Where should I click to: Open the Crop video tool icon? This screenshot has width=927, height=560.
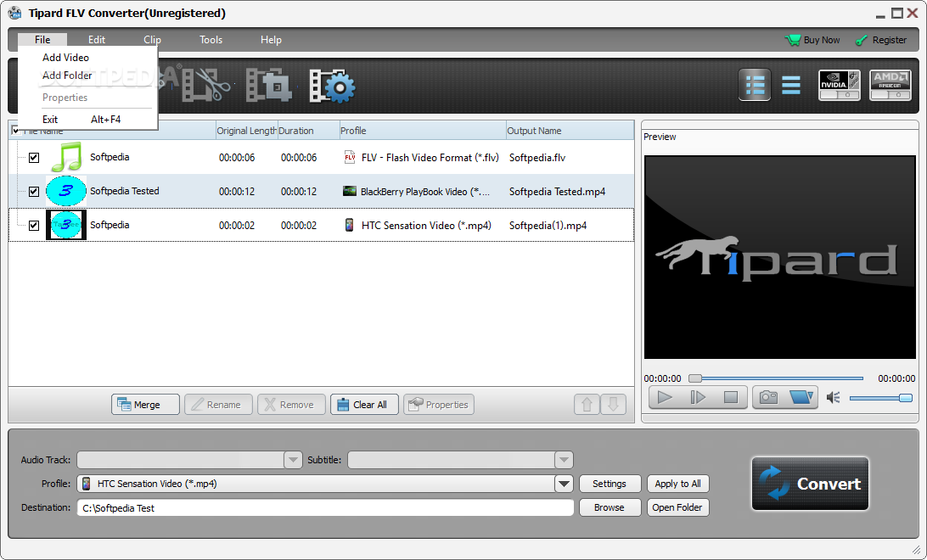tap(268, 87)
